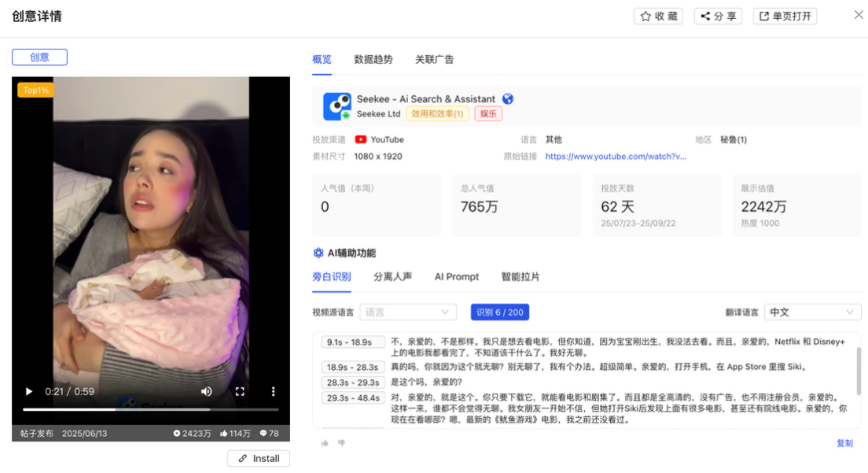The width and height of the screenshot is (868, 473).
Task: 切换视频到全屏模式
Action: (240, 390)
